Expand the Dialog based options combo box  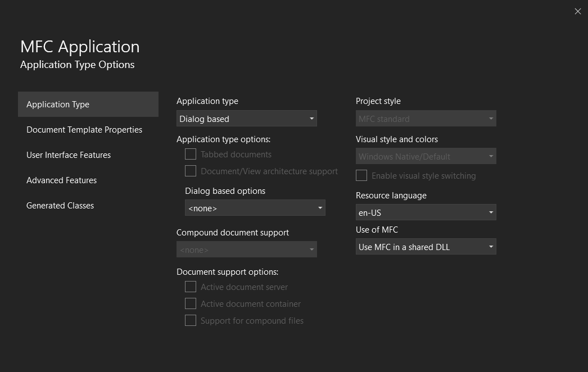(x=255, y=208)
